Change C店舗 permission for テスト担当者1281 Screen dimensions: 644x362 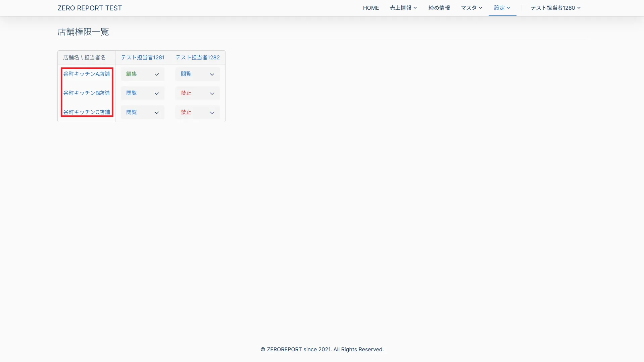click(x=143, y=112)
